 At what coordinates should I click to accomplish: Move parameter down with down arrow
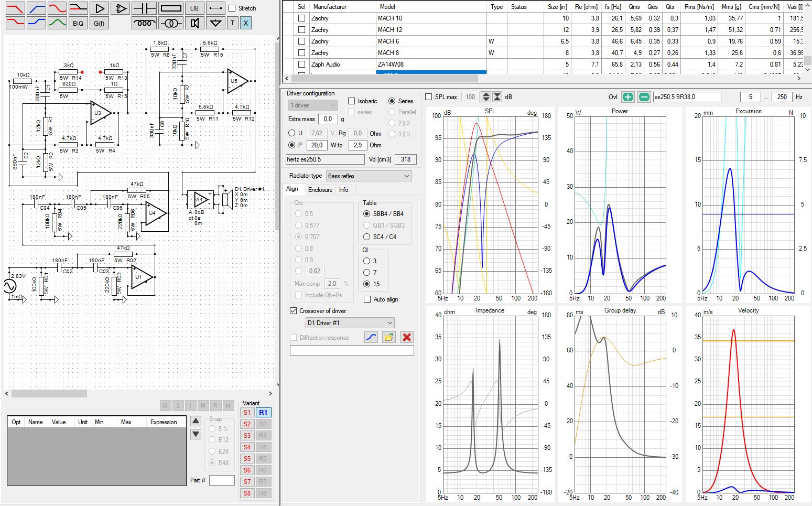pos(196,434)
